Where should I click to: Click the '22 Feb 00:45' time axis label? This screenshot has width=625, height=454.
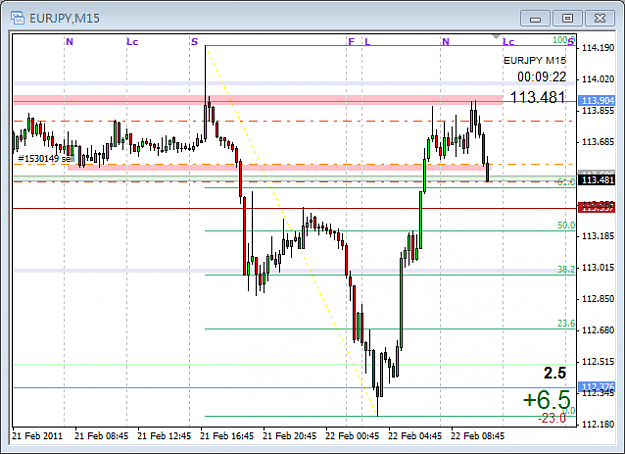pos(352,436)
